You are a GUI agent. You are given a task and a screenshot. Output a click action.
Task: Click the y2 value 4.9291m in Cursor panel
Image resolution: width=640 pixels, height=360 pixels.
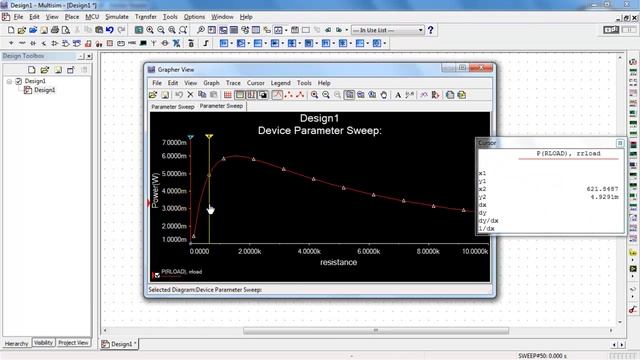pyautogui.click(x=604, y=197)
